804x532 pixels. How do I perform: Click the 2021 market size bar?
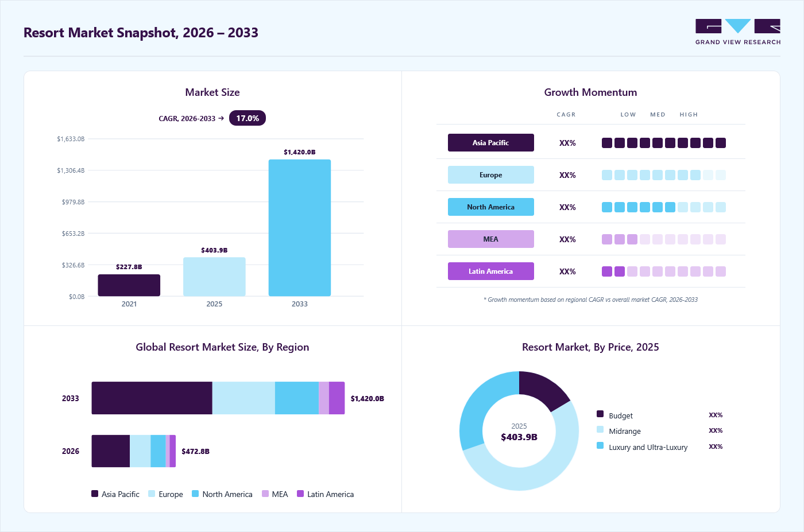[129, 285]
